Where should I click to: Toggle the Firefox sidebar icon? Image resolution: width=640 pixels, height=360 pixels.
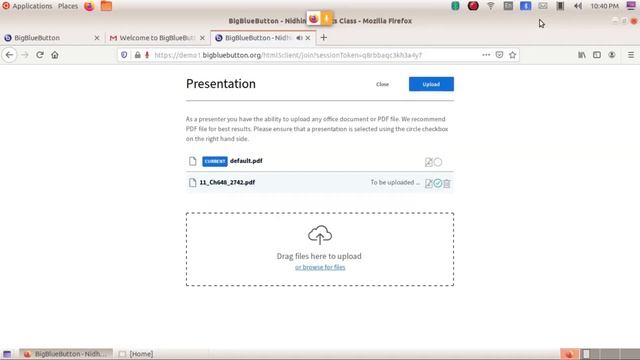click(x=597, y=55)
